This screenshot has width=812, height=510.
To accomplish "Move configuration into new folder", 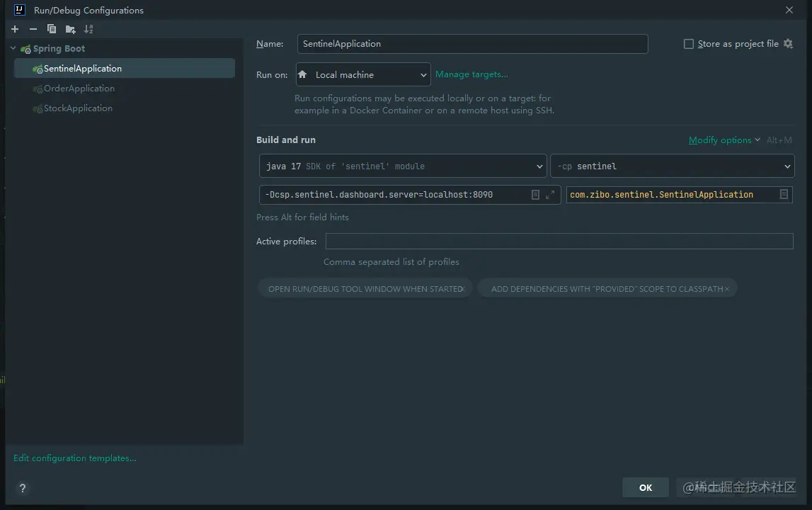I will (70, 30).
